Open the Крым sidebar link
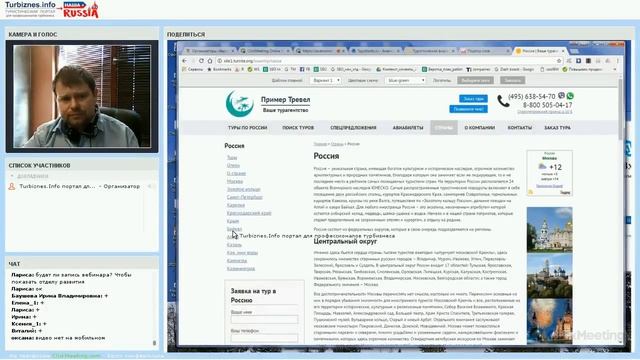The image size is (640, 360). click(233, 221)
